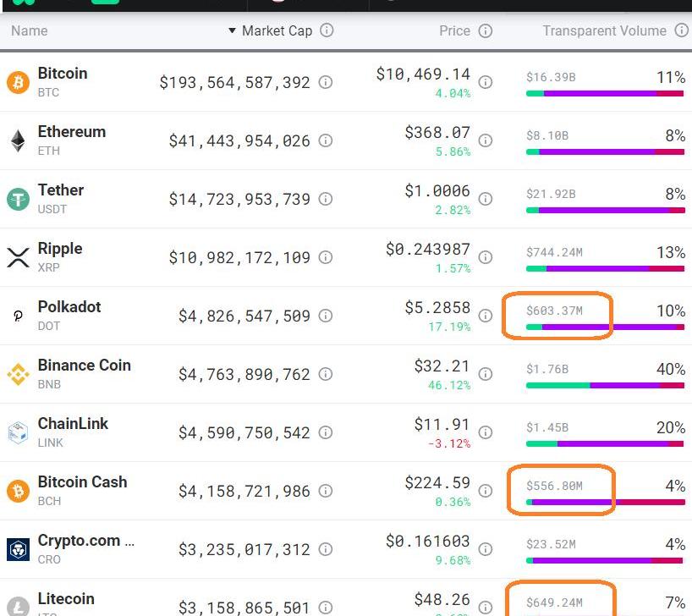Click info icon beside Bitcoin's market cap value
The width and height of the screenshot is (692, 616).
point(326,83)
